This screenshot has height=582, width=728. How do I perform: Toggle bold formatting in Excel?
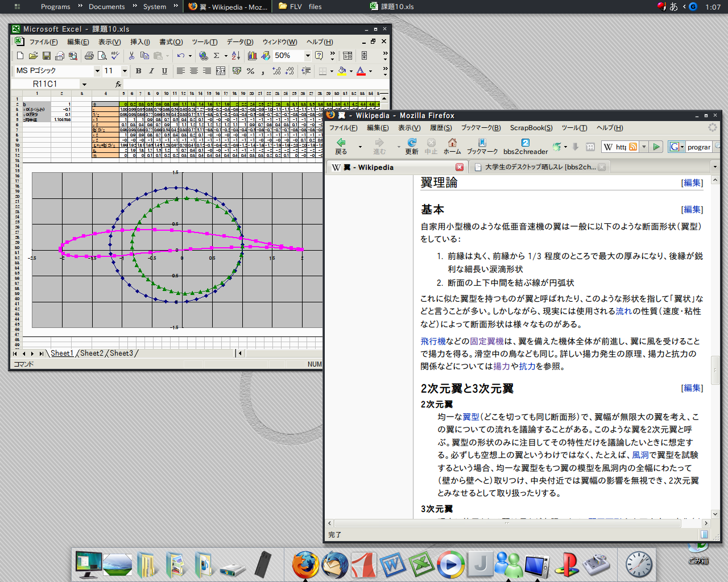point(138,71)
